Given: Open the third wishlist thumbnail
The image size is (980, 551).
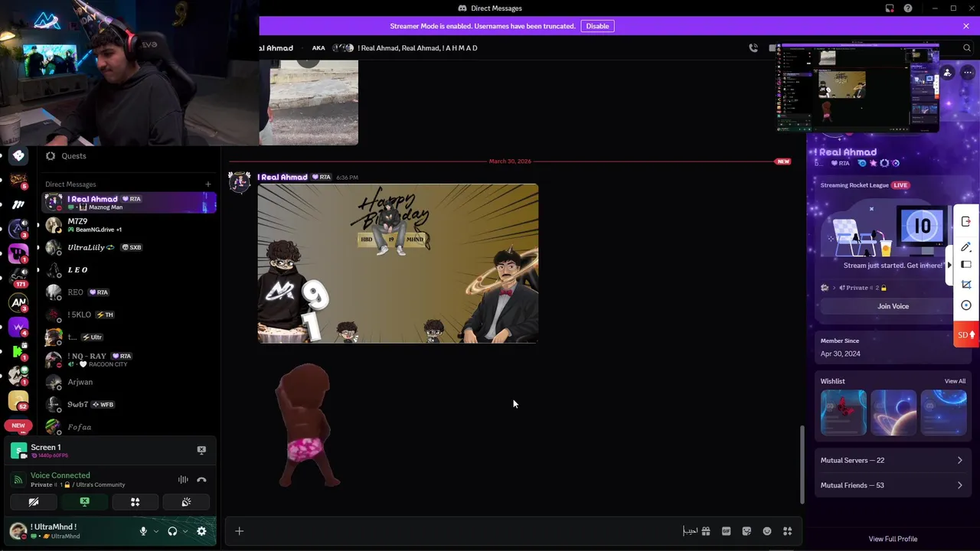Looking at the screenshot, I should 943,412.
